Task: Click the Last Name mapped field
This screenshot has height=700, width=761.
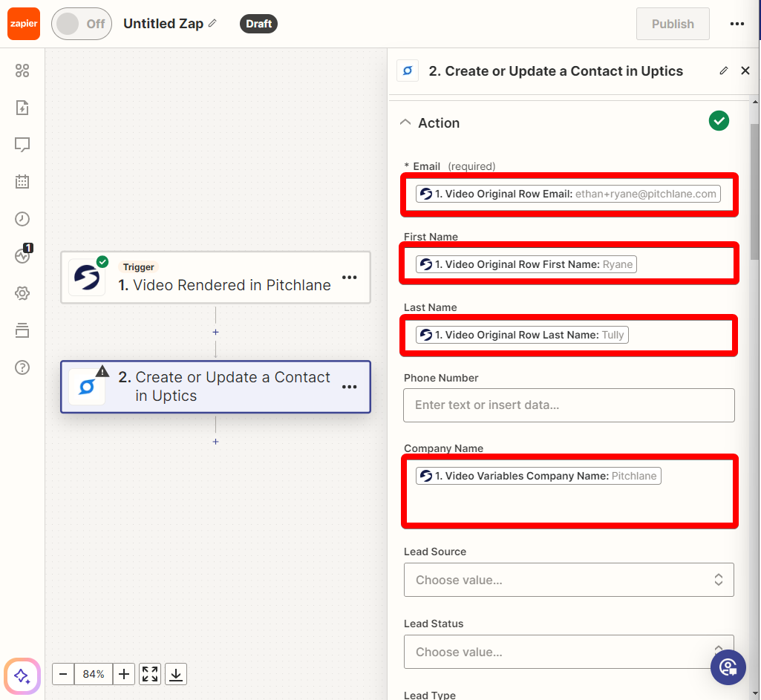Action: (x=569, y=335)
